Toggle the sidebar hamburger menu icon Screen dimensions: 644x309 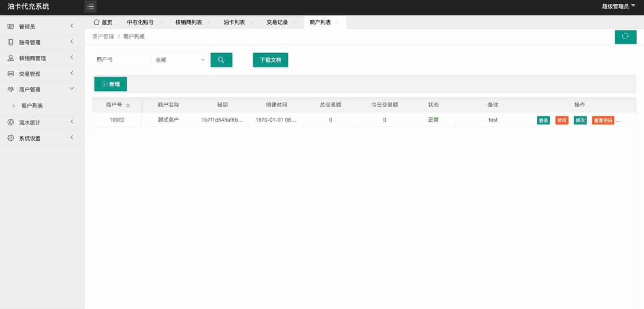click(90, 6)
